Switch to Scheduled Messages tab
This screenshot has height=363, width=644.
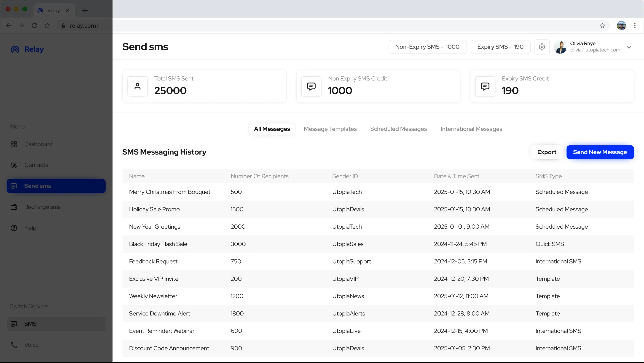(398, 129)
